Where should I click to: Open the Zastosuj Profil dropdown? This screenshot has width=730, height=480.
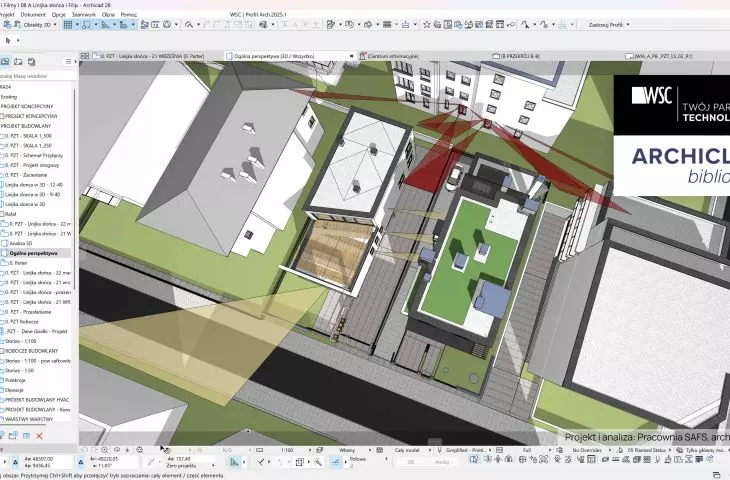[x=609, y=25]
